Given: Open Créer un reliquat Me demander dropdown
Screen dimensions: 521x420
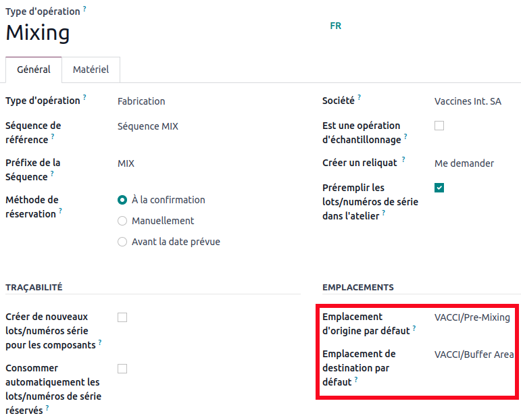Looking at the screenshot, I should tap(473, 163).
